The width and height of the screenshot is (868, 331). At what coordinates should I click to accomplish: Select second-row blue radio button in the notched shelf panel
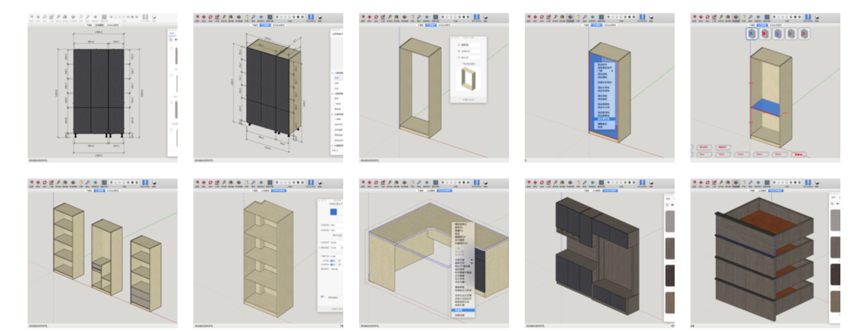pos(332,264)
